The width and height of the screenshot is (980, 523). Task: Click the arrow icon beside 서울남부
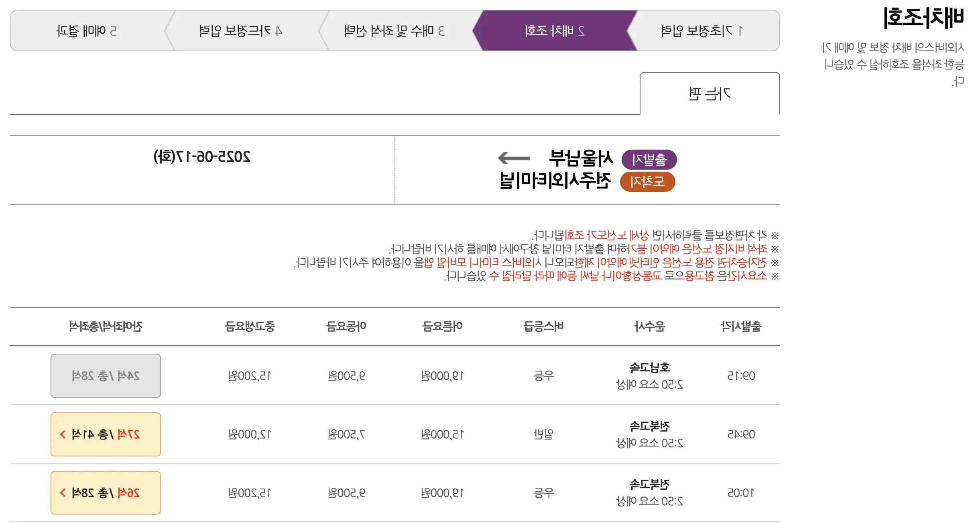pyautogui.click(x=514, y=158)
